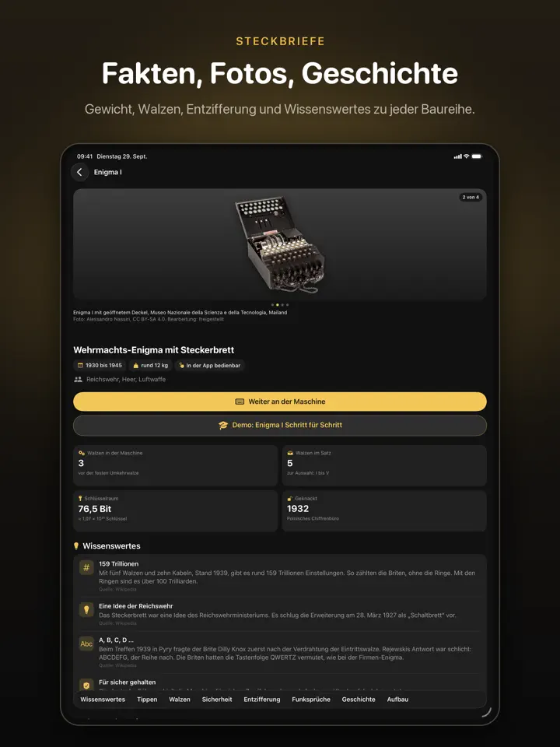
Task: Go back with the chevron button
Action: tap(79, 172)
